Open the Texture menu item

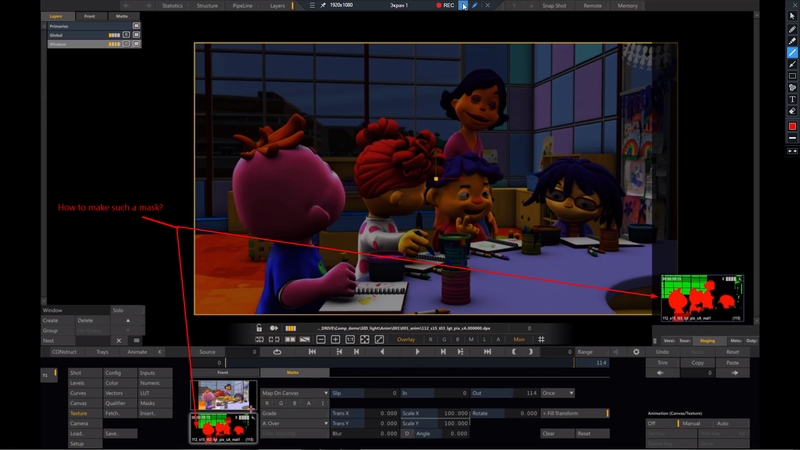coord(79,413)
